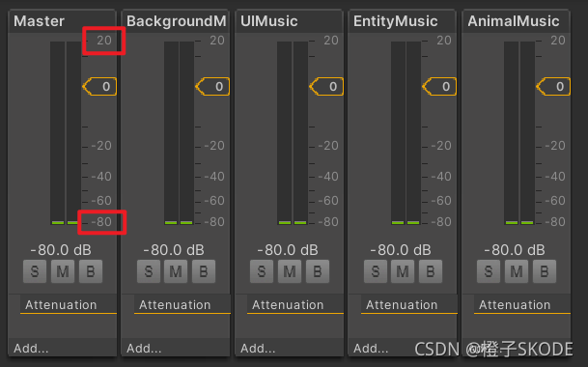Grab the UIMusic volume fader handle
588x367 pixels.
[326, 87]
